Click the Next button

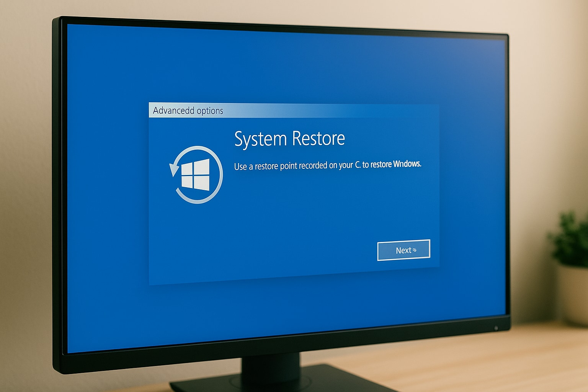[403, 250]
